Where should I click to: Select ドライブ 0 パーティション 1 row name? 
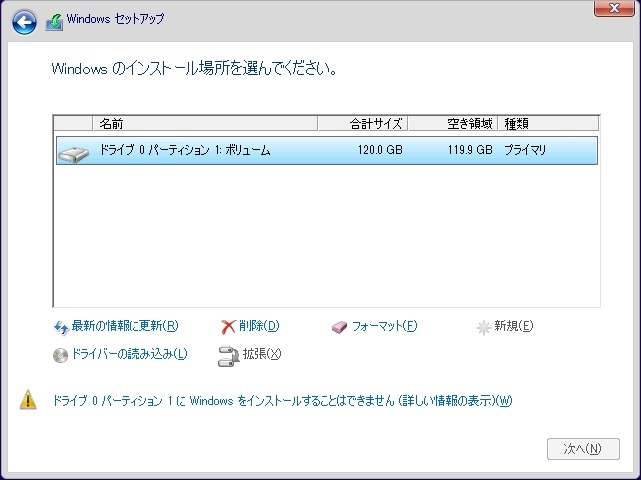click(185, 150)
